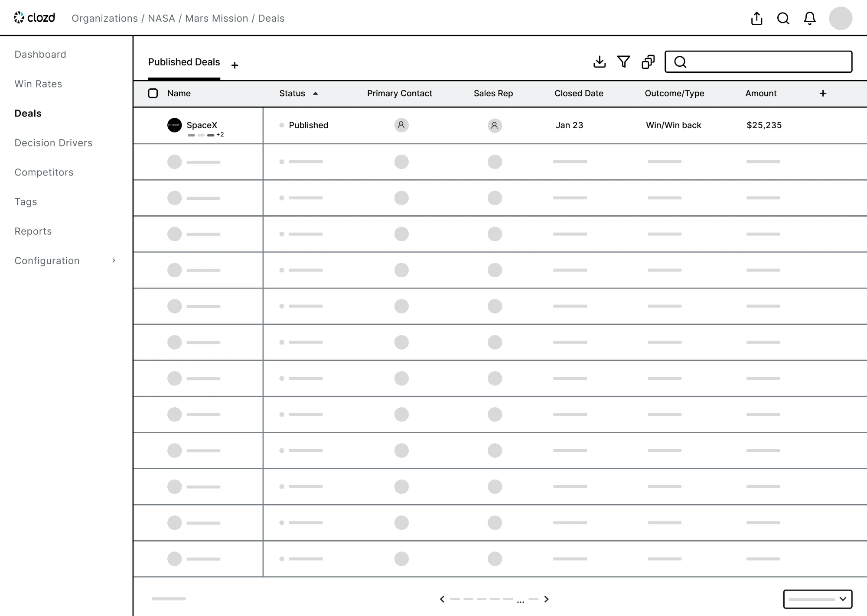The height and width of the screenshot is (616, 867).
Task: Focus the deals search field
Action: click(758, 62)
